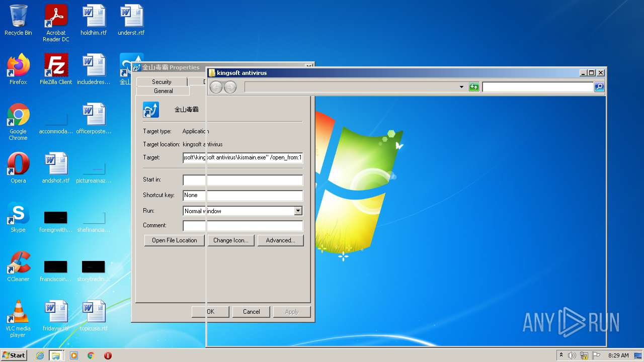The height and width of the screenshot is (362, 644).
Task: Click into the Comment field
Action: 243,226
